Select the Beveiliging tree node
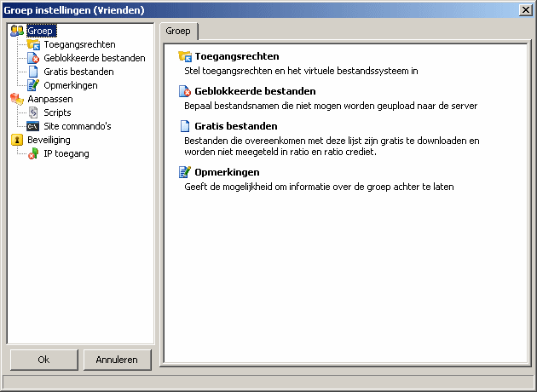Screen dimensions: 537x392 (49, 140)
